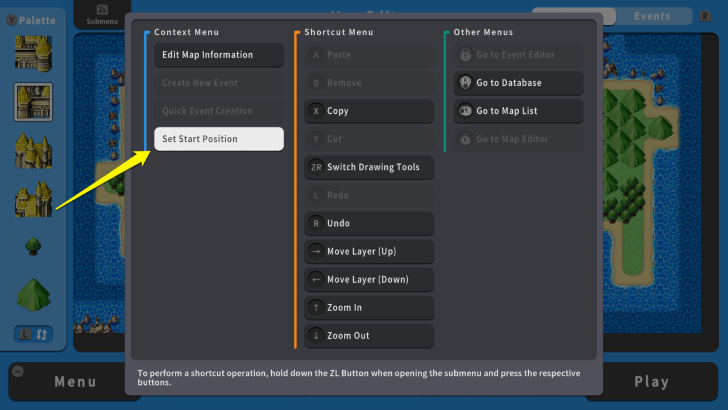This screenshot has width=728, height=410.
Task: Click the ZR icon beside Switch Drawing Tools
Action: pos(316,167)
